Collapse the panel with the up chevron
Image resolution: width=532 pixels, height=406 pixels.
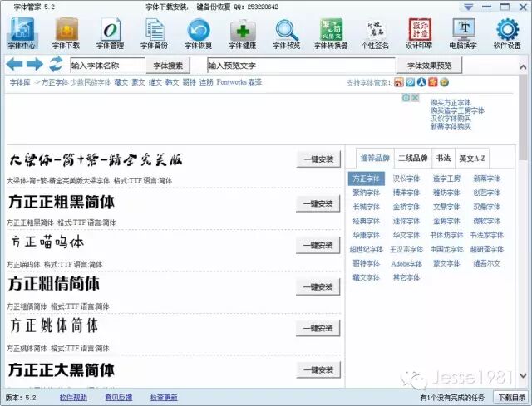coord(523,67)
